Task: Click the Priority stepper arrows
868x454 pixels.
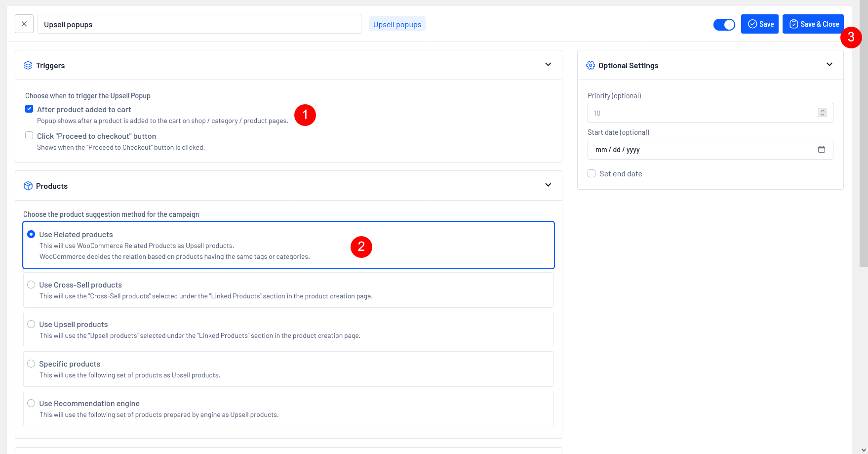Action: click(x=822, y=113)
